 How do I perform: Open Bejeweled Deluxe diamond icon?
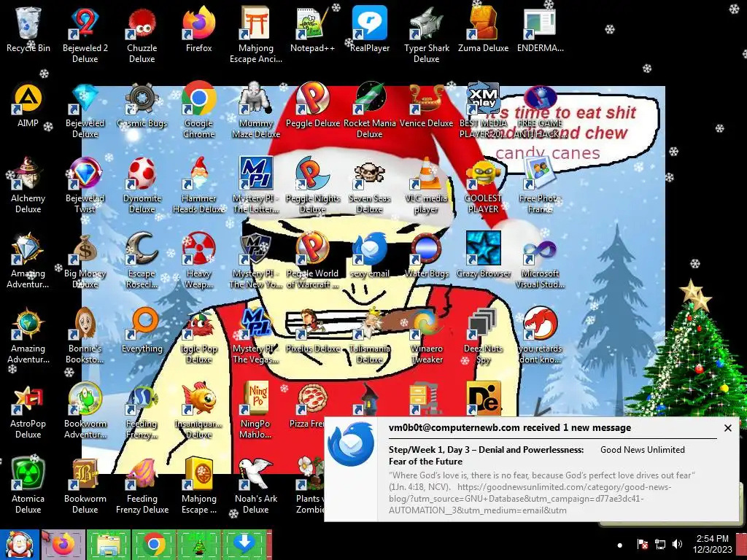coord(85,111)
